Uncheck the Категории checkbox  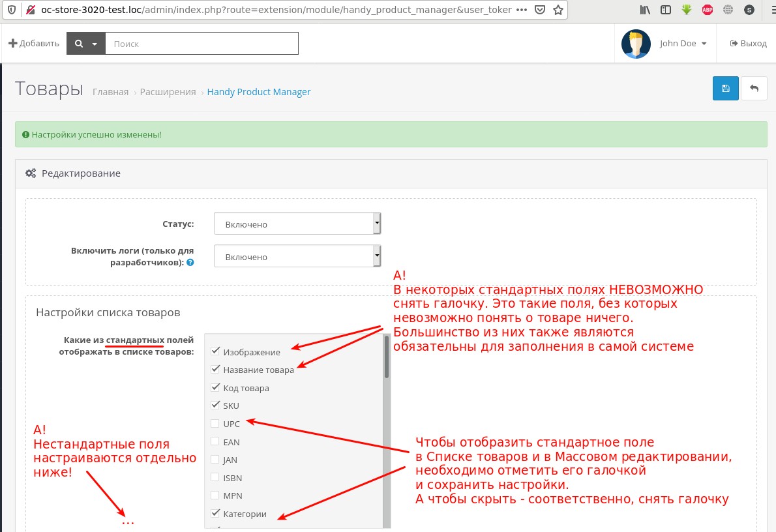click(x=216, y=513)
